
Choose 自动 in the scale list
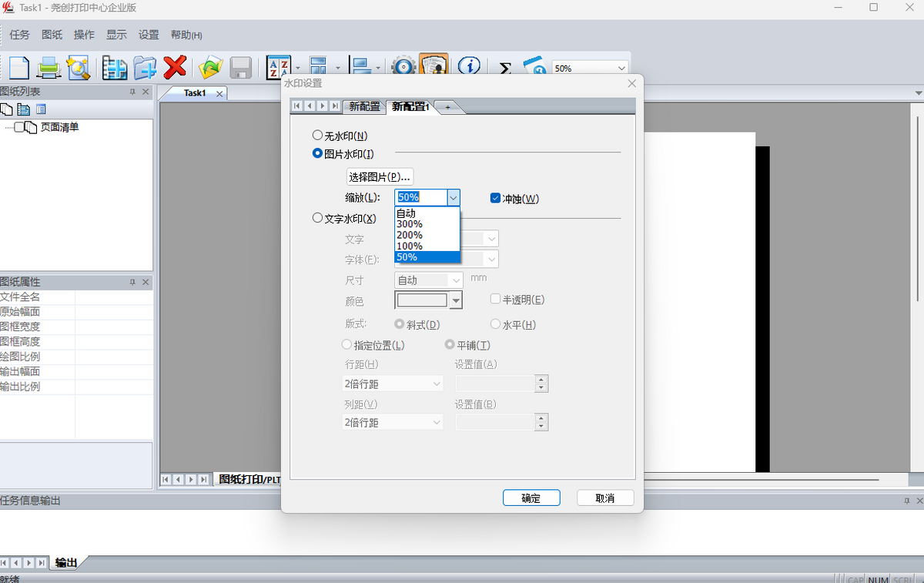[427, 213]
